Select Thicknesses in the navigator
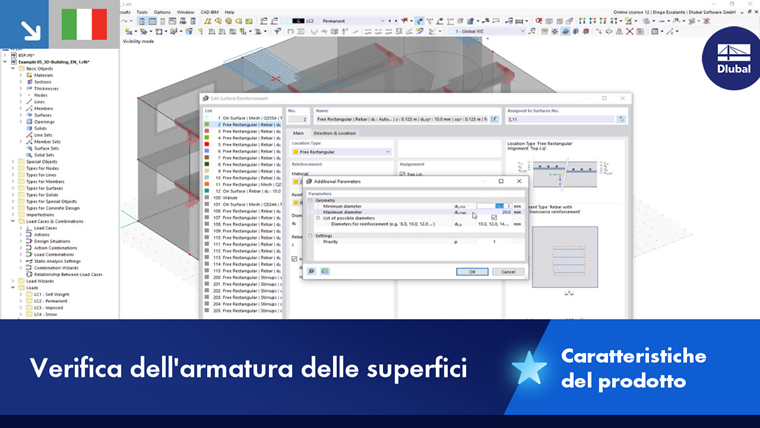 [x=46, y=89]
